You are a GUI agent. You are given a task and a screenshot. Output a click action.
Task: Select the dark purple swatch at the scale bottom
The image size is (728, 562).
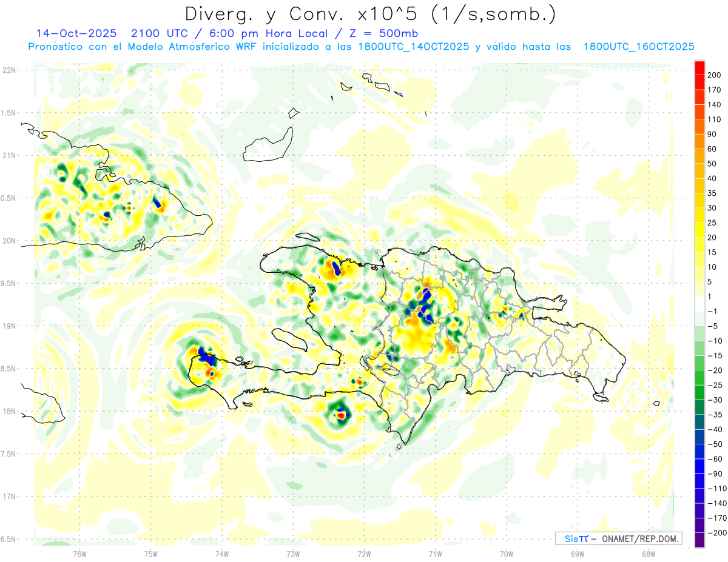point(699,540)
